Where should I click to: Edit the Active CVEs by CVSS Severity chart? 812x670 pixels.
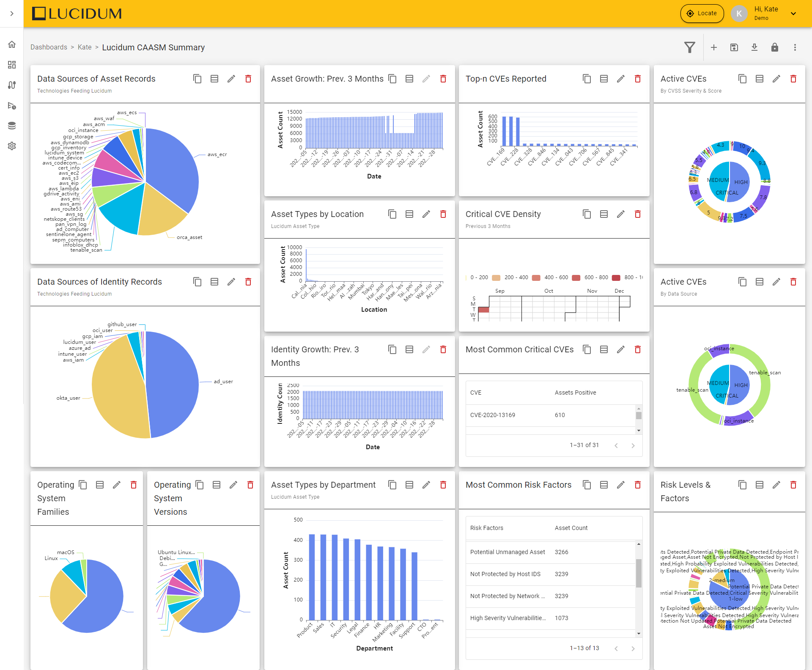(x=776, y=79)
